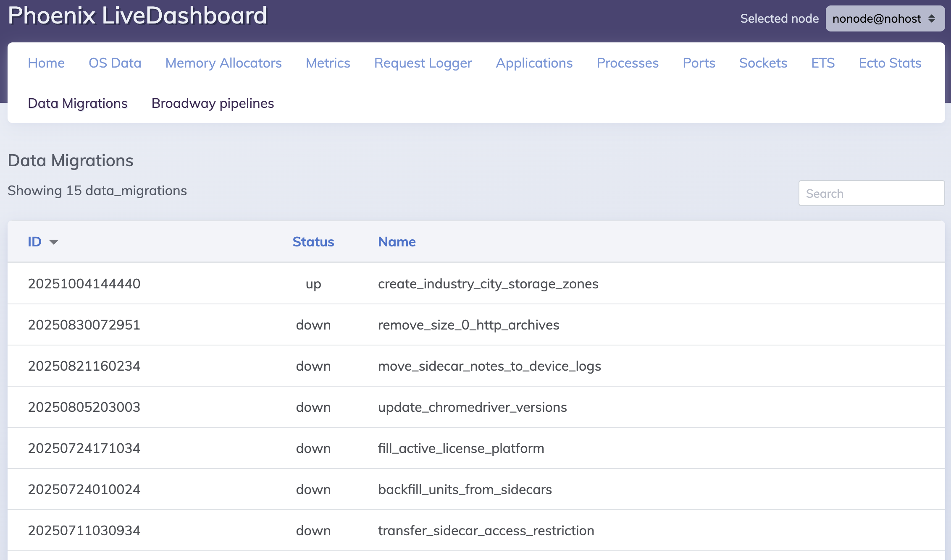Open the OS Data page
This screenshot has width=951, height=560.
115,63
